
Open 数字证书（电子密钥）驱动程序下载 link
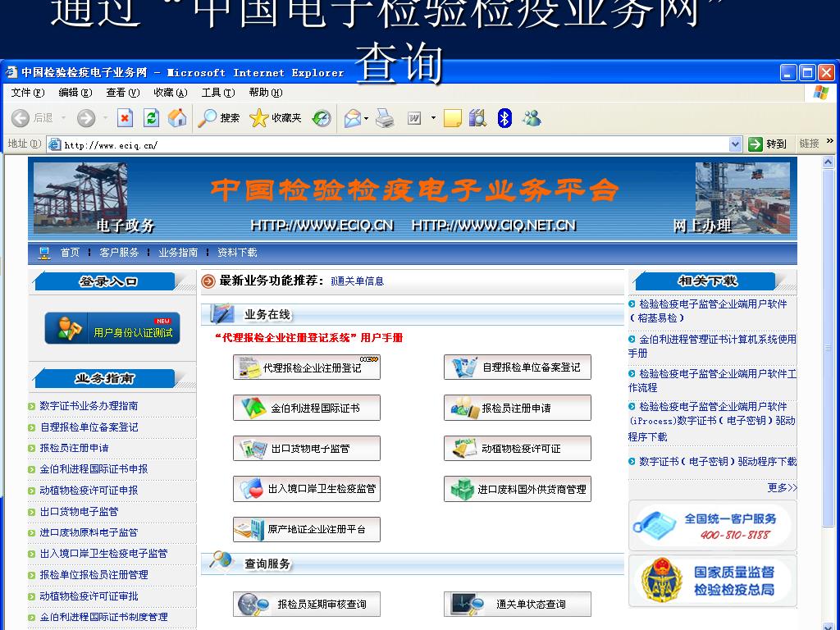[717, 461]
